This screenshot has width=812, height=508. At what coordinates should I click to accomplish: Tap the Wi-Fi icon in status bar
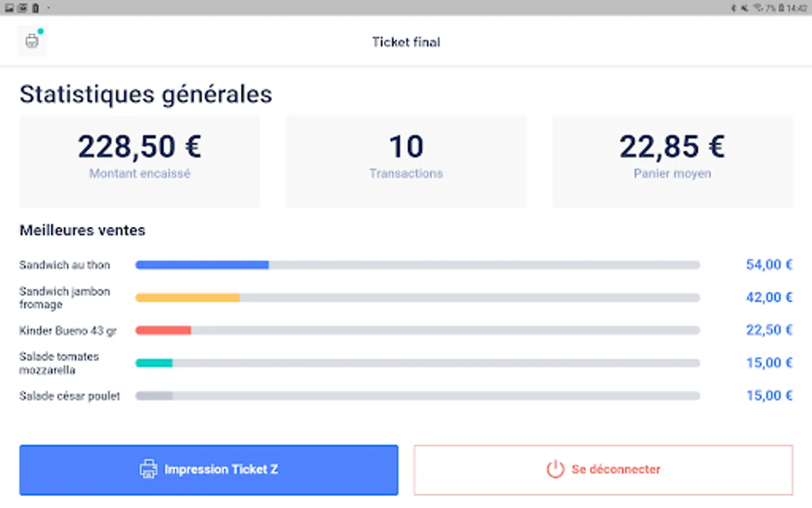click(x=758, y=8)
